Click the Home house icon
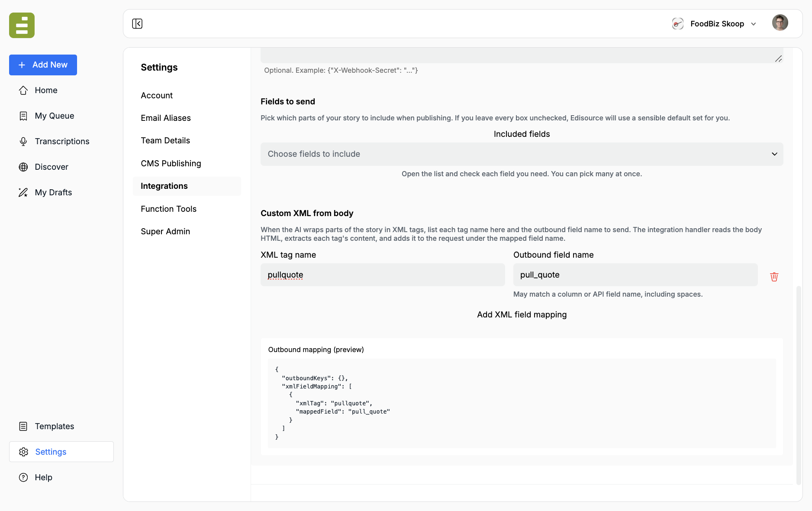 [23, 90]
